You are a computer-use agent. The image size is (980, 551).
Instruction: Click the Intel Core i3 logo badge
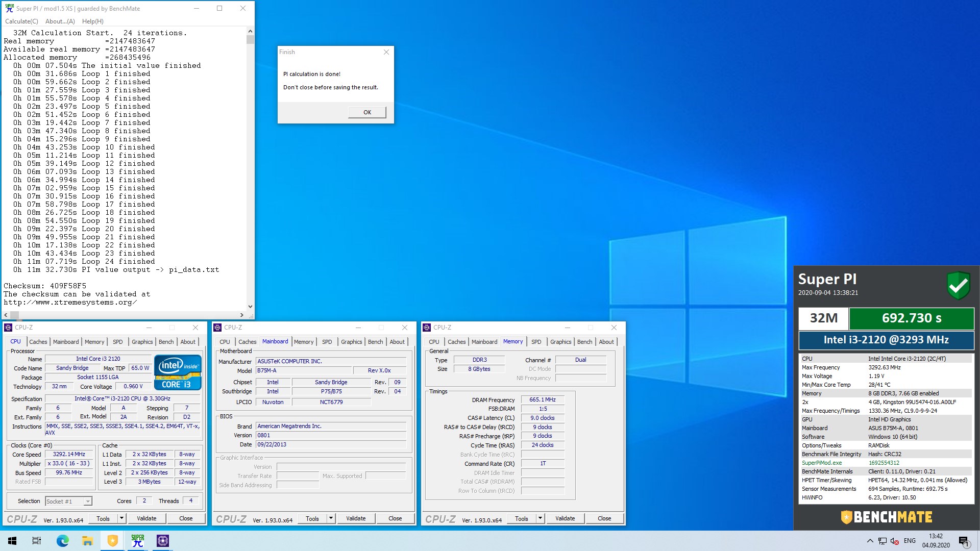coord(178,372)
